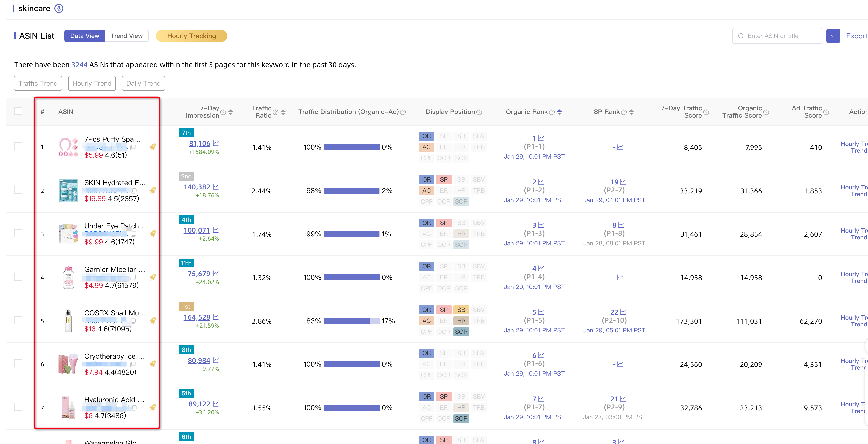The height and width of the screenshot is (444, 868).
Task: Copy ASIN of Garnier Micellar product
Action: (133, 278)
